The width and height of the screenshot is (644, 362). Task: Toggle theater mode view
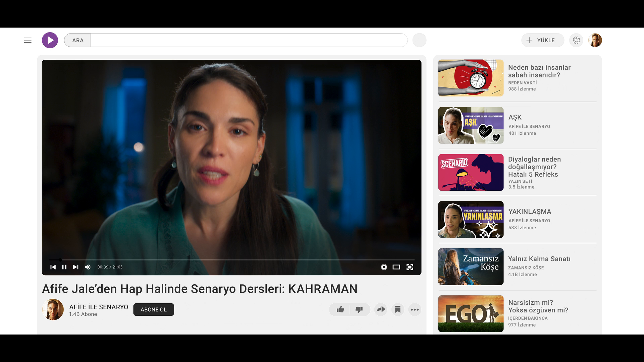pos(396,267)
